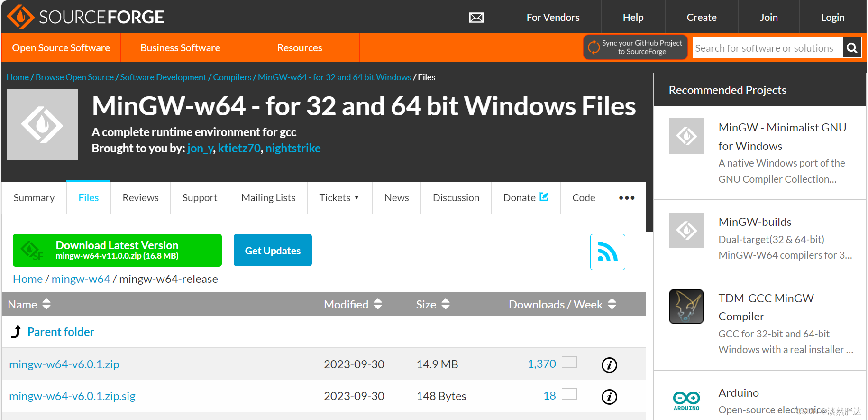Click the search magnifier button
The width and height of the screenshot is (868, 420).
click(x=852, y=48)
